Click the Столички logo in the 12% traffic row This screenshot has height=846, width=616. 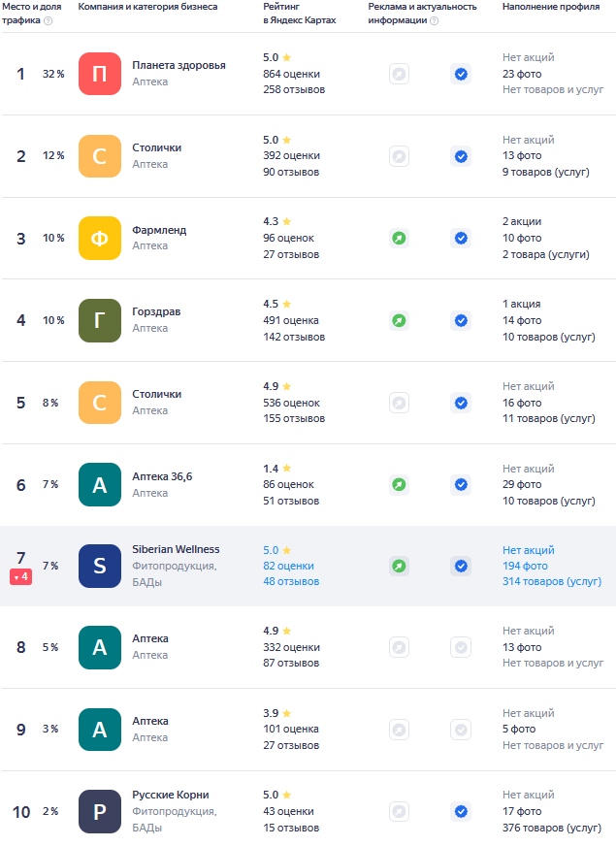point(100,156)
